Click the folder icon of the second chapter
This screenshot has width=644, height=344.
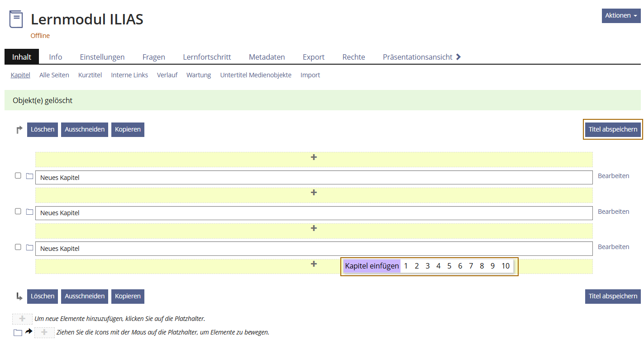pyautogui.click(x=29, y=212)
